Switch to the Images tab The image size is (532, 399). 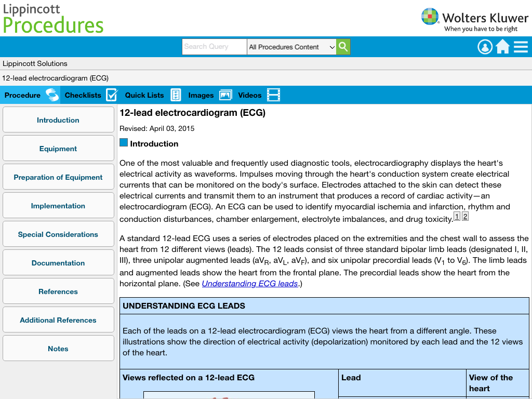[210, 95]
